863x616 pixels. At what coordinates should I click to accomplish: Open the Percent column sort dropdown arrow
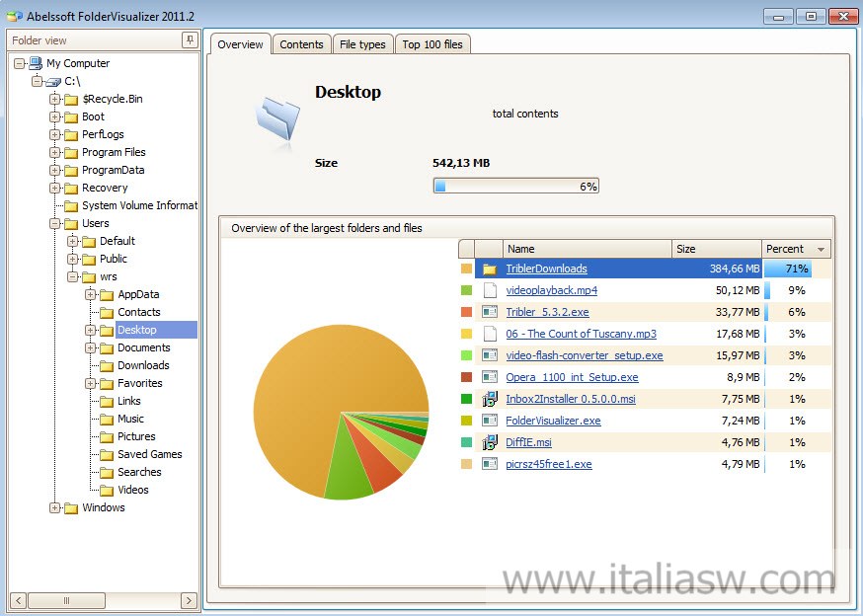click(821, 250)
